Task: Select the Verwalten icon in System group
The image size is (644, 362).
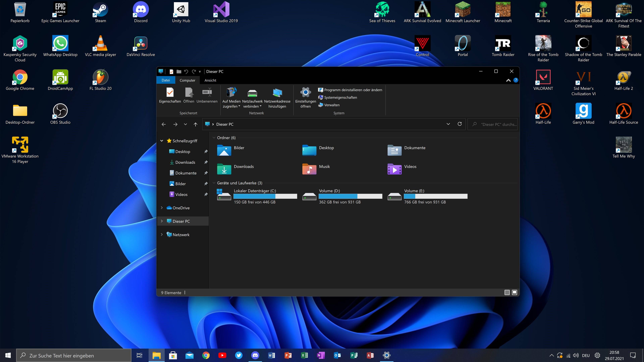Action: tap(321, 105)
